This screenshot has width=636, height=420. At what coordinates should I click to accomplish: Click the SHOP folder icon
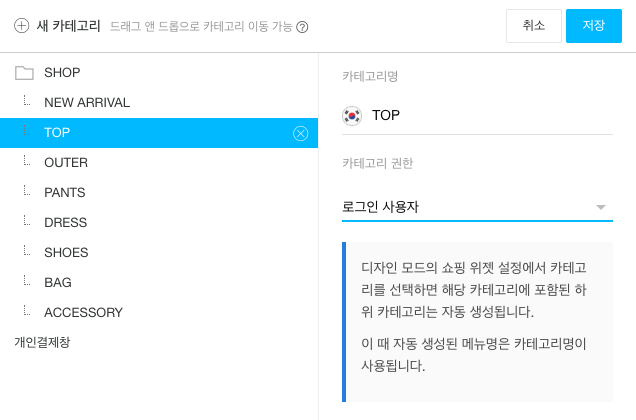(24, 73)
